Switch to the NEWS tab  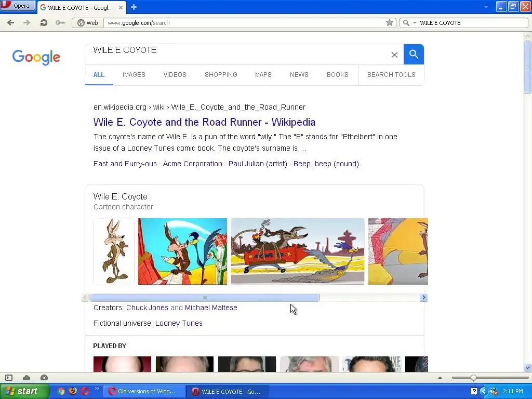(x=299, y=75)
